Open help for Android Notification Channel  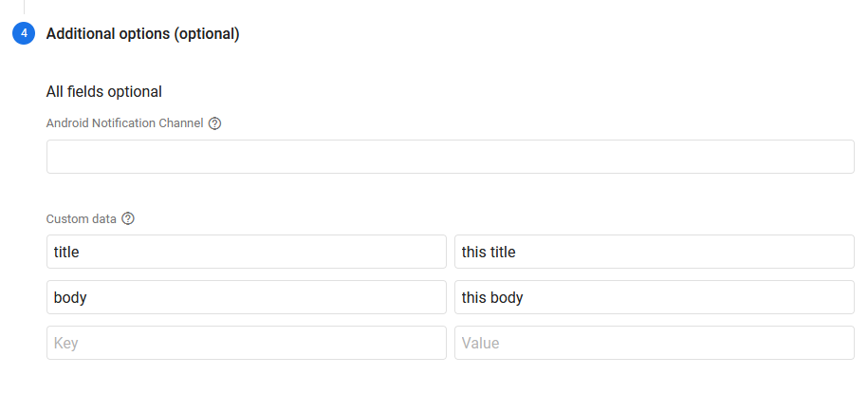point(214,123)
